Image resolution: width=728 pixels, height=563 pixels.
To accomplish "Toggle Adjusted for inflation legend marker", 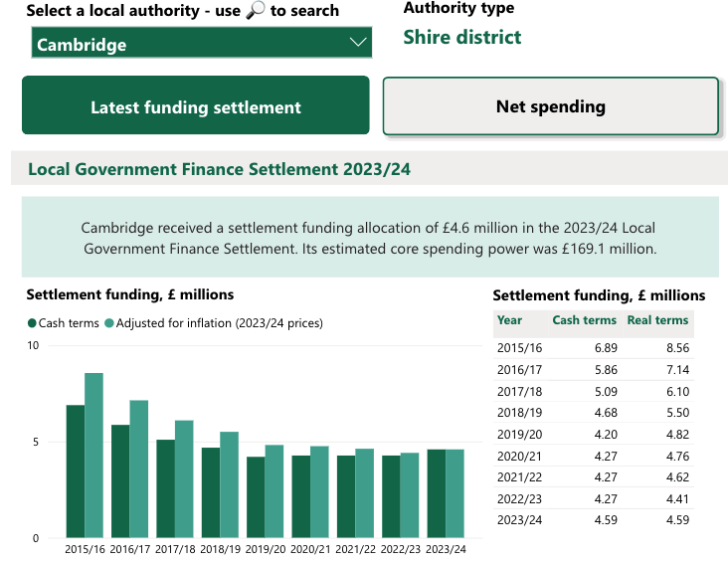I will tap(109, 323).
